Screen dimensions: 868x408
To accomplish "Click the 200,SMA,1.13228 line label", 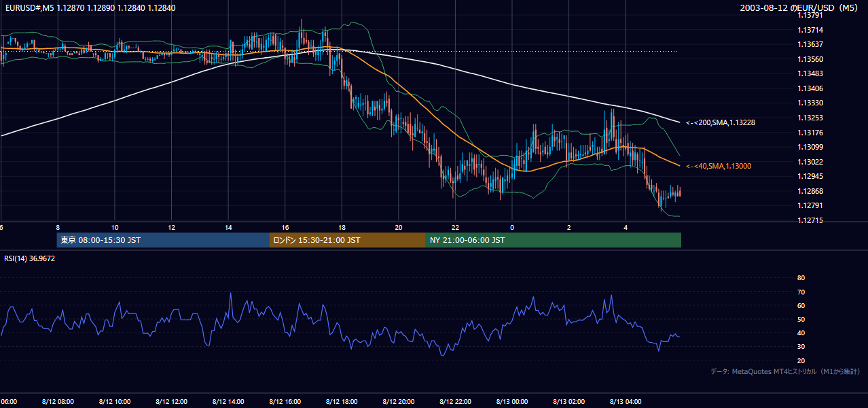I will tap(721, 123).
